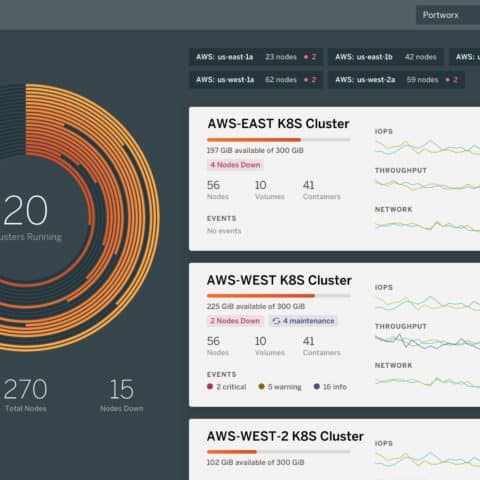
Task: Open the AWS-WEST-2 K8S Cluster title
Action: coord(285,436)
